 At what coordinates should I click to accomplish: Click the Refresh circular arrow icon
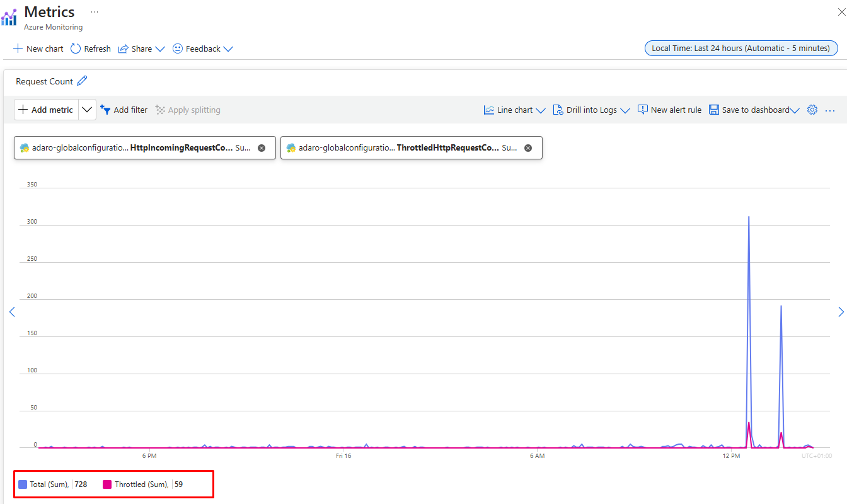click(76, 49)
